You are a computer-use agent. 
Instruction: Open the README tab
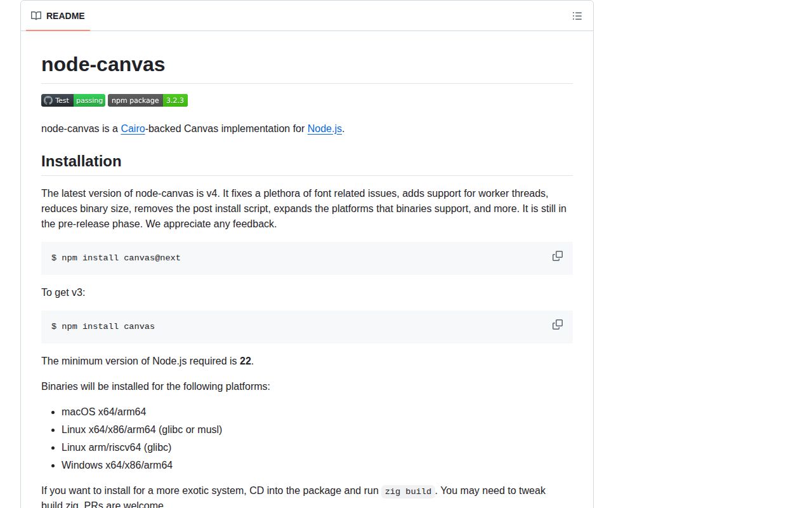coord(58,16)
